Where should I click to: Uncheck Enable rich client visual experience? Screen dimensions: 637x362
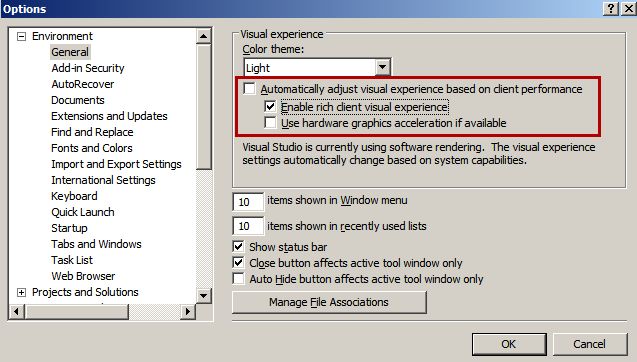[270, 106]
